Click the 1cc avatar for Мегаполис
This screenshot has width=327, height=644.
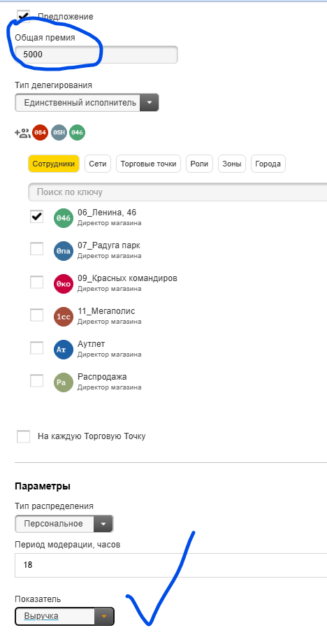pos(64,316)
